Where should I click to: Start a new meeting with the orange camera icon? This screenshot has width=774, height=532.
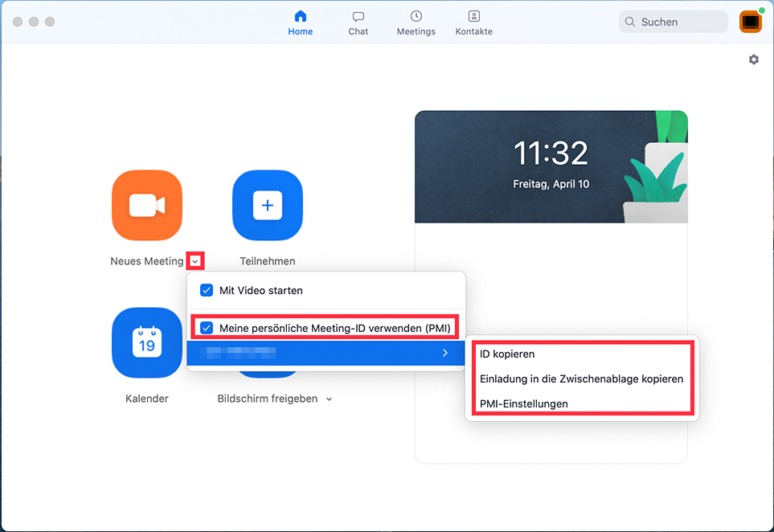(x=147, y=205)
